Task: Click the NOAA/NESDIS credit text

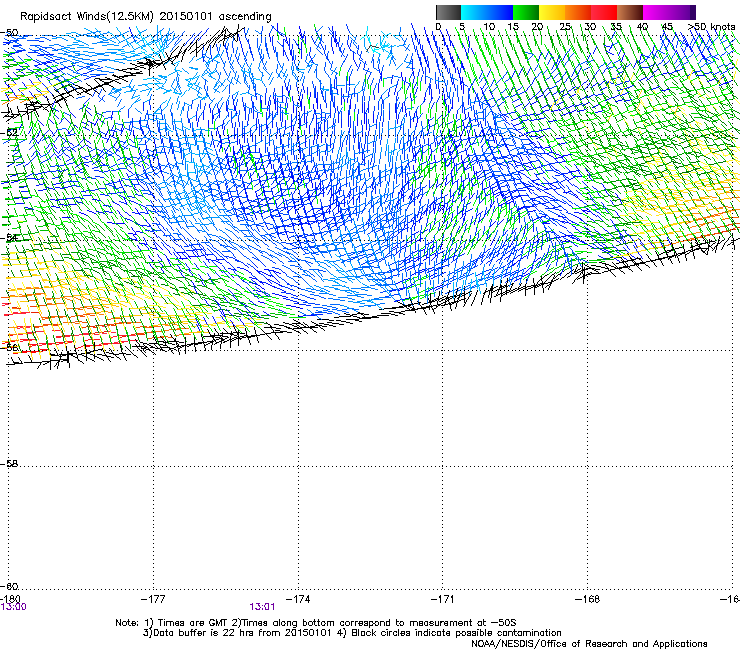Action: click(x=589, y=644)
